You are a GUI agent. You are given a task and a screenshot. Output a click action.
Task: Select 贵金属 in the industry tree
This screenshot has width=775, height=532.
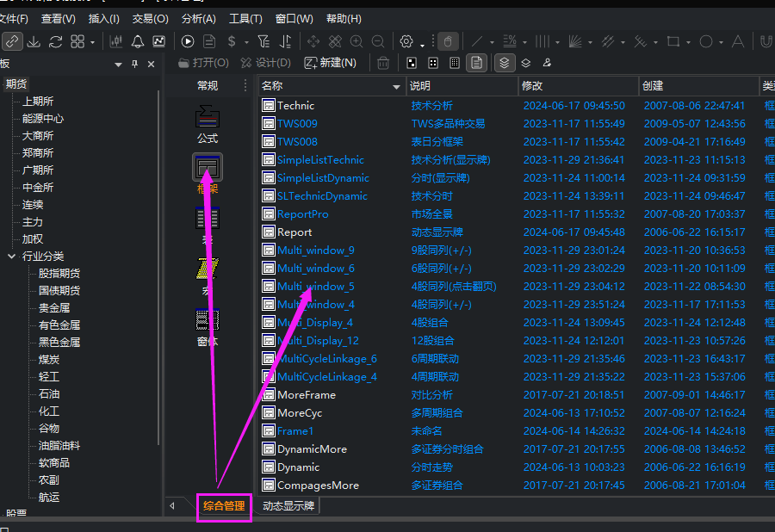54,308
